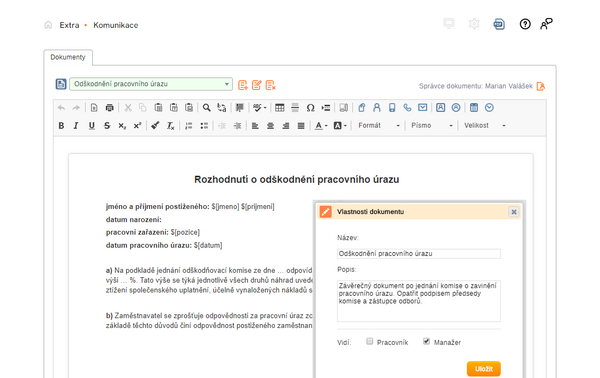This screenshot has width=600, height=378.
Task: Align text to the left
Action: click(255, 125)
